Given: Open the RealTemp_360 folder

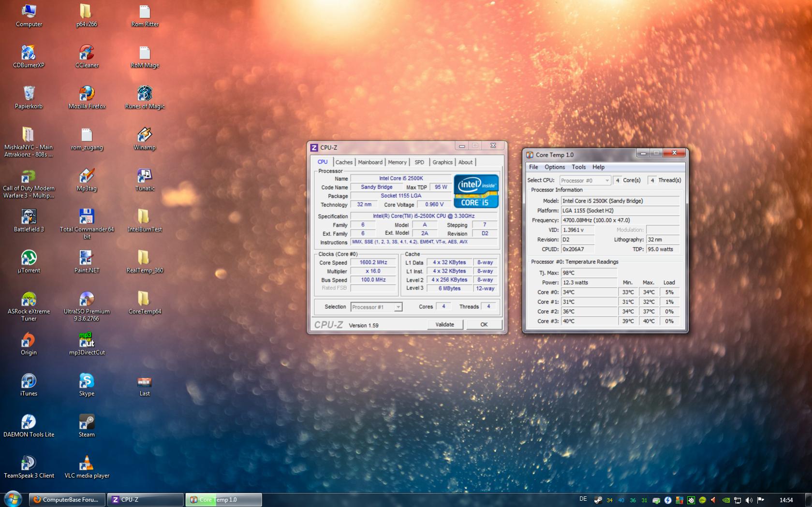Looking at the screenshot, I should [x=145, y=262].
